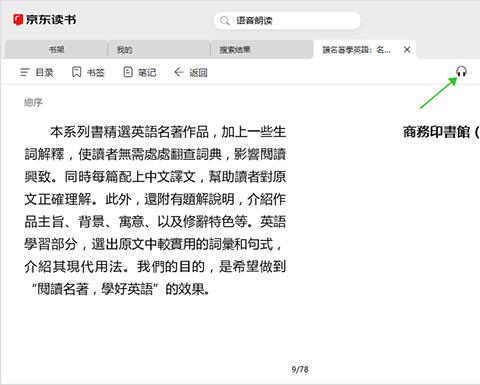
Task: Focus the search field containing 语音朗读
Action: click(287, 21)
